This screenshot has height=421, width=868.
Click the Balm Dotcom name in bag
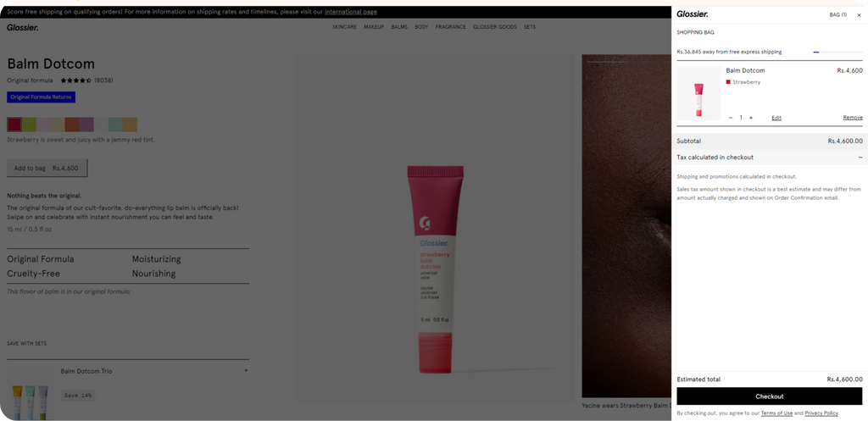click(745, 71)
